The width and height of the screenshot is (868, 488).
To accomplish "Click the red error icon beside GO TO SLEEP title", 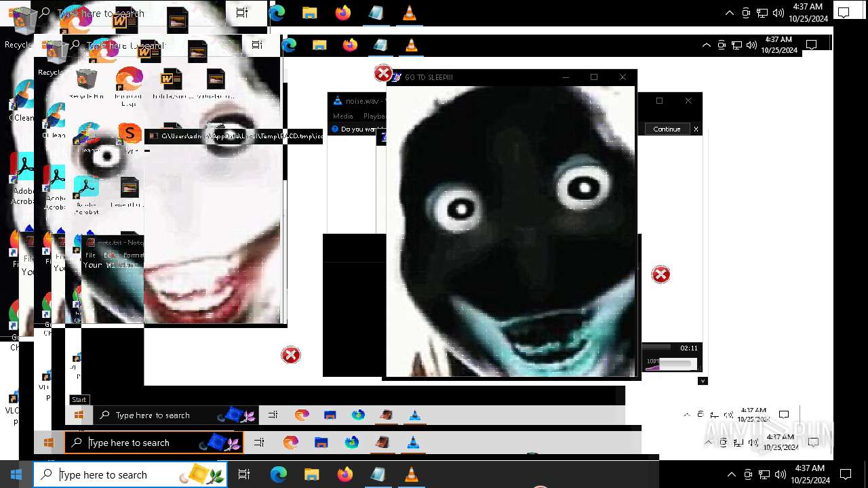I will click(x=382, y=73).
